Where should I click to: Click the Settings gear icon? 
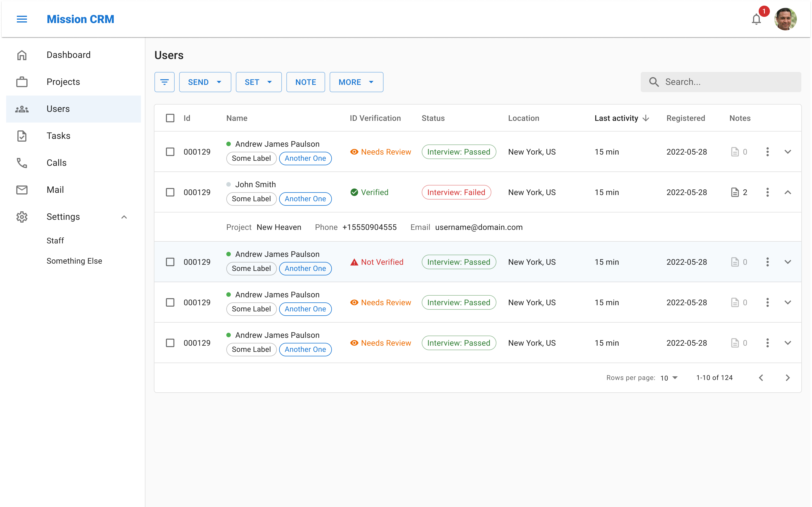click(x=22, y=217)
